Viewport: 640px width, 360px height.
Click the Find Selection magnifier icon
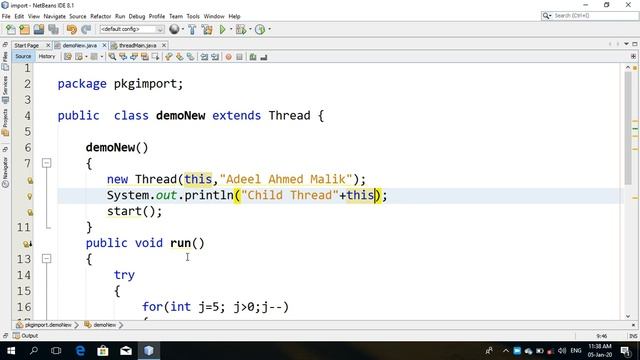pos(112,57)
